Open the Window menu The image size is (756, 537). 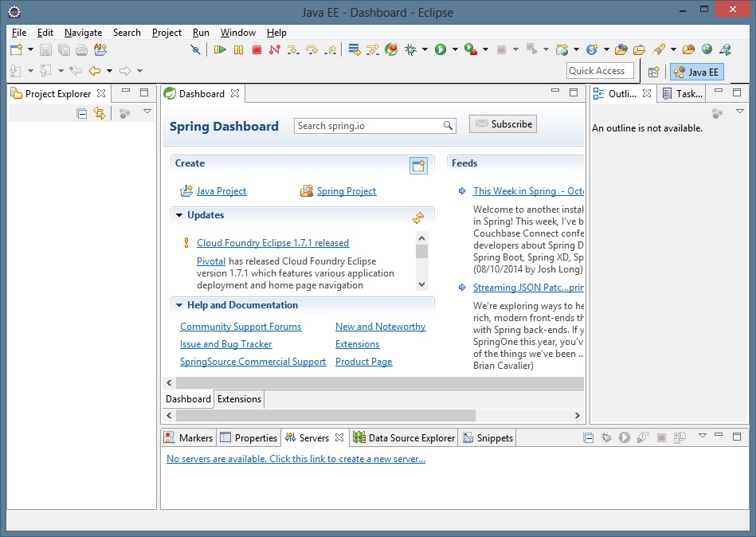237,33
